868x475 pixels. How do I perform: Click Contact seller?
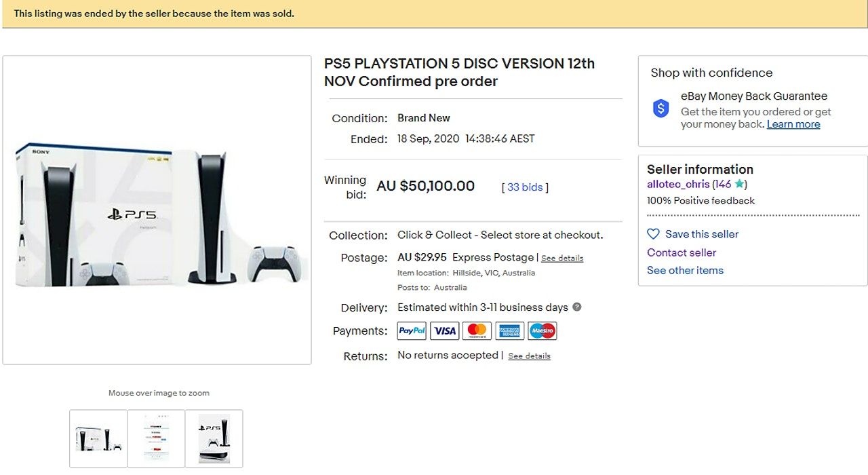[682, 252]
